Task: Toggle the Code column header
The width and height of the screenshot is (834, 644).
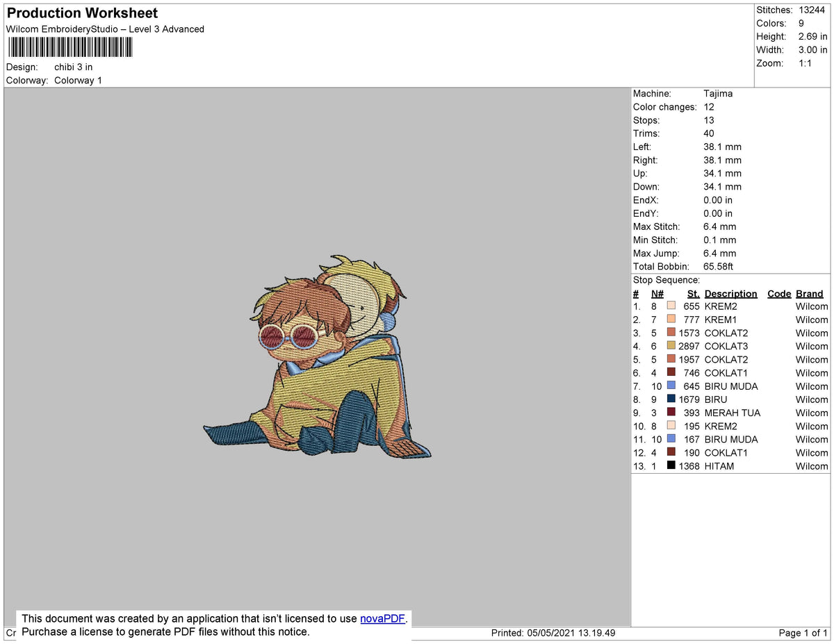Action: [778, 293]
